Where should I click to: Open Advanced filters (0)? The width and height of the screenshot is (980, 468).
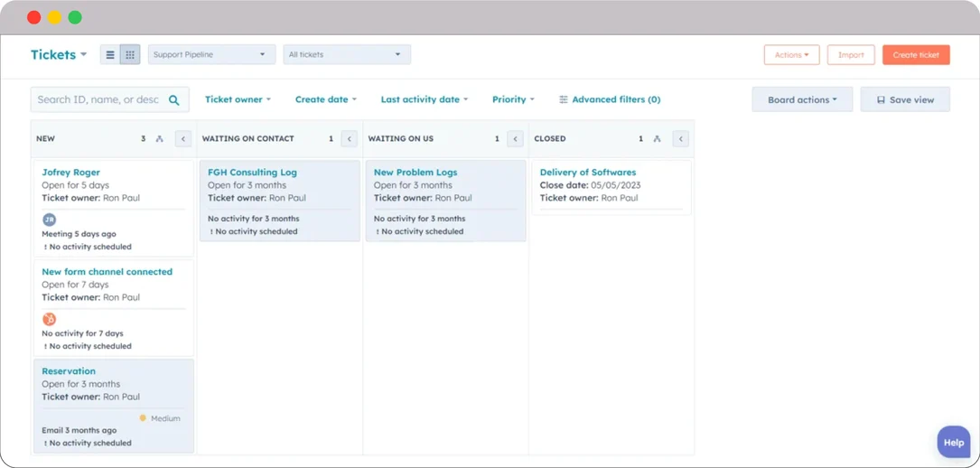(x=610, y=99)
